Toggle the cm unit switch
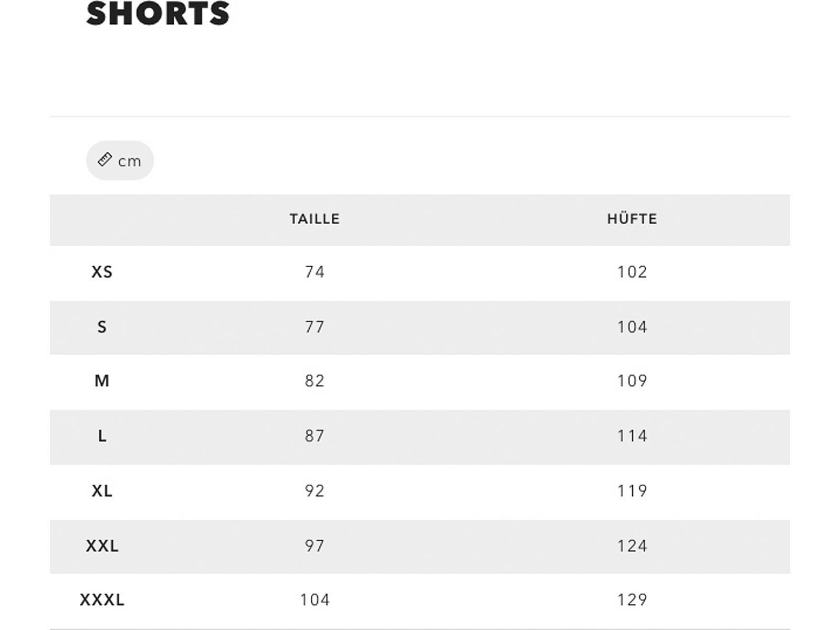840x630 pixels. point(120,161)
